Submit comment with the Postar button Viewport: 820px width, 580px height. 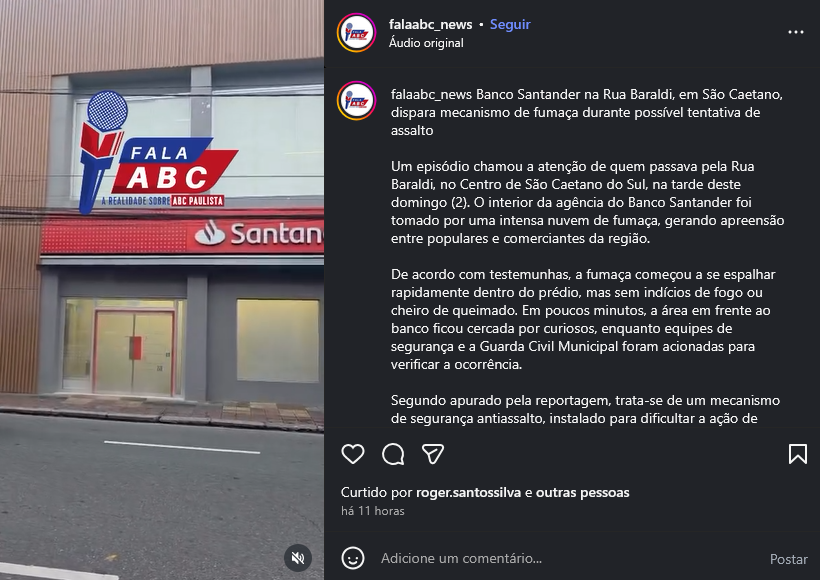pyautogui.click(x=789, y=559)
